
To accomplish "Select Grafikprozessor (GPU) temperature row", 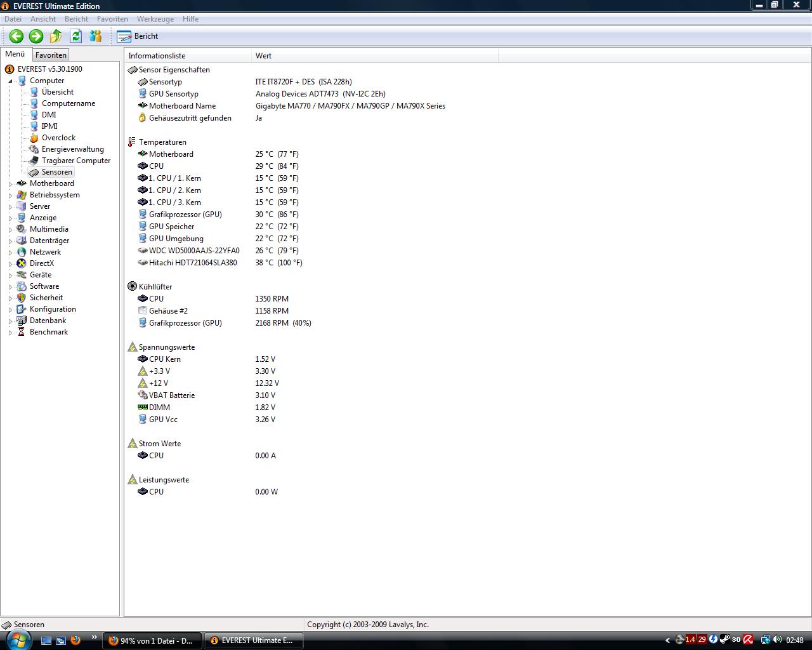I will 218,215.
